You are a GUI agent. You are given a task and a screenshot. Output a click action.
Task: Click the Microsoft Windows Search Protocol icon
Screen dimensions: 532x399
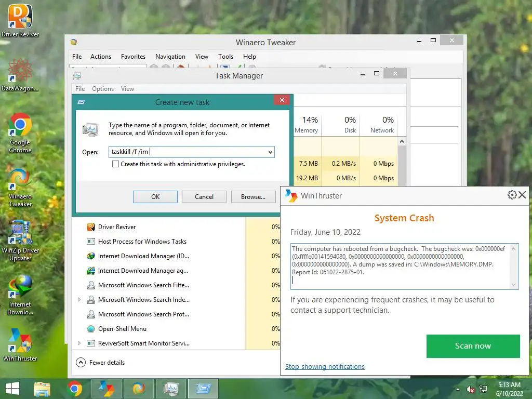(x=90, y=314)
